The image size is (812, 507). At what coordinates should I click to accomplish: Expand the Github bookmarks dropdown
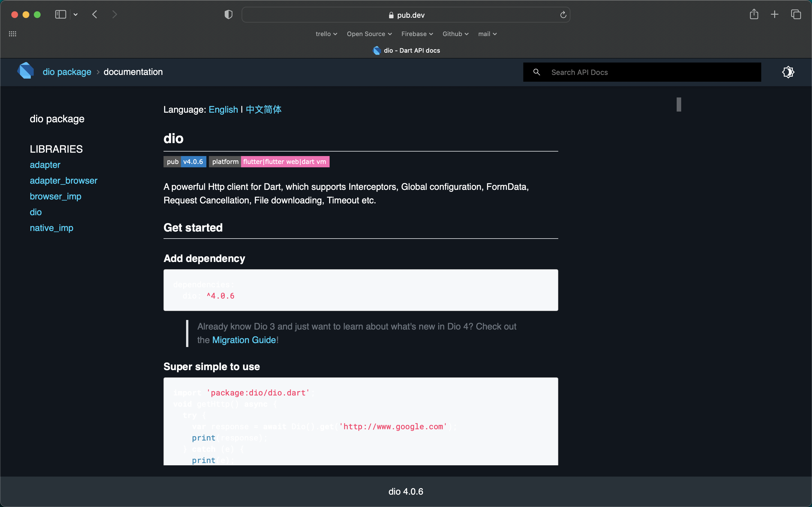point(455,34)
